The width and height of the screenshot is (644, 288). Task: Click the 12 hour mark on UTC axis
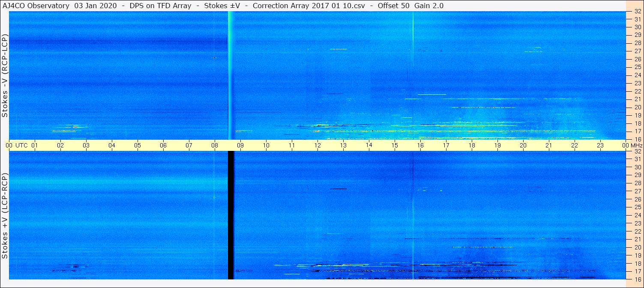[x=318, y=145]
